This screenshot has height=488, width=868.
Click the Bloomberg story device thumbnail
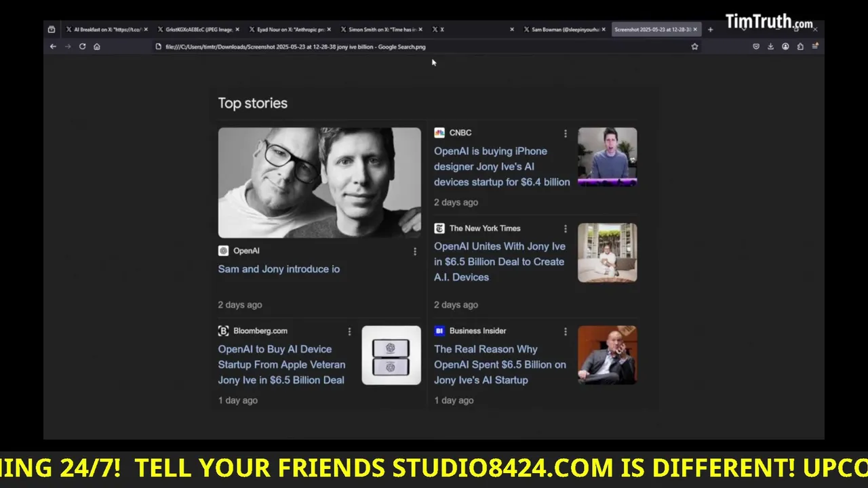(391, 355)
